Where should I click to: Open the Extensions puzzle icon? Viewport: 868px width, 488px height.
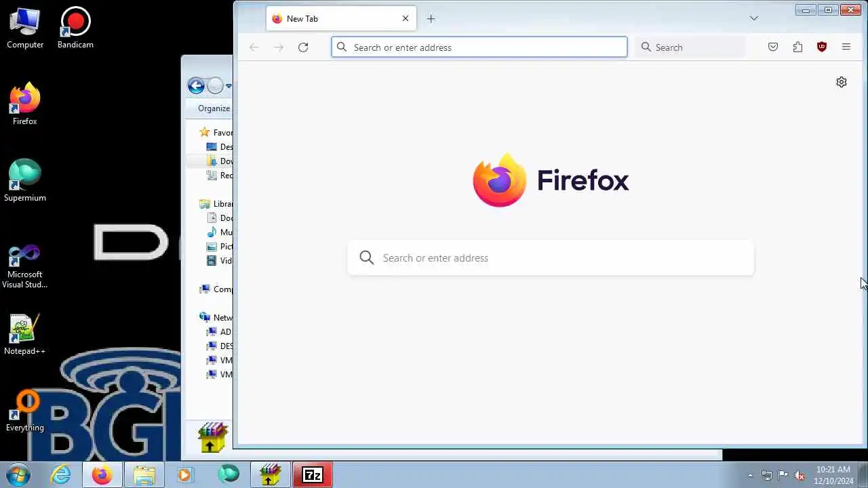797,47
